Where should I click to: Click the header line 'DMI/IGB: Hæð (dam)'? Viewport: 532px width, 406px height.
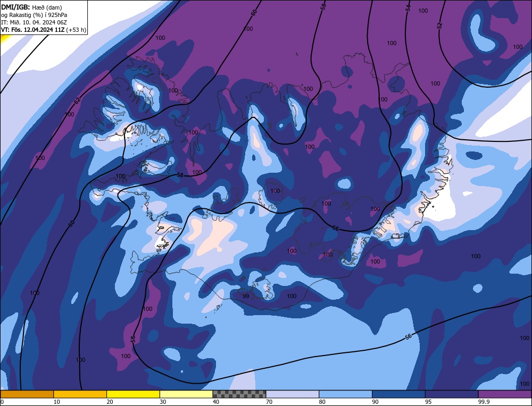pos(31,7)
